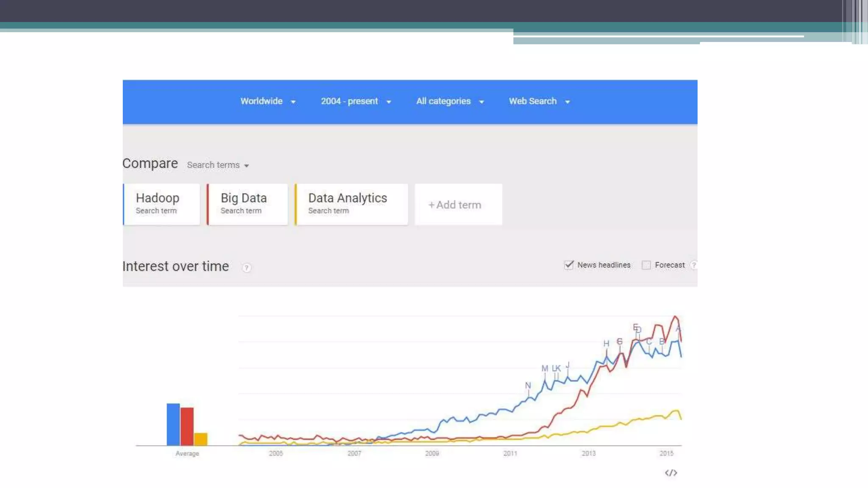The width and height of the screenshot is (868, 488).
Task: Uncheck the News headlines checkbox
Action: coord(569,265)
